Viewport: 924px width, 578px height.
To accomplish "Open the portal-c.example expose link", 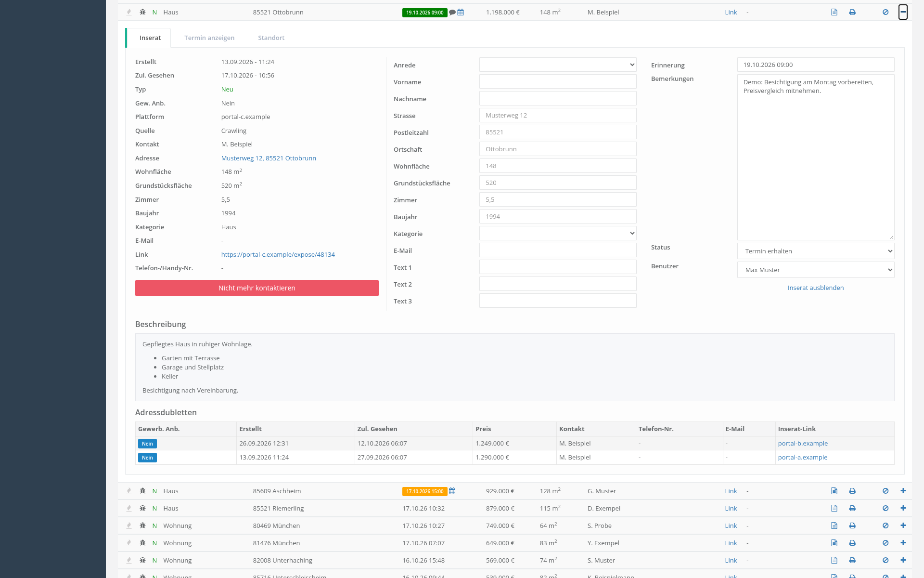I will click(x=278, y=254).
